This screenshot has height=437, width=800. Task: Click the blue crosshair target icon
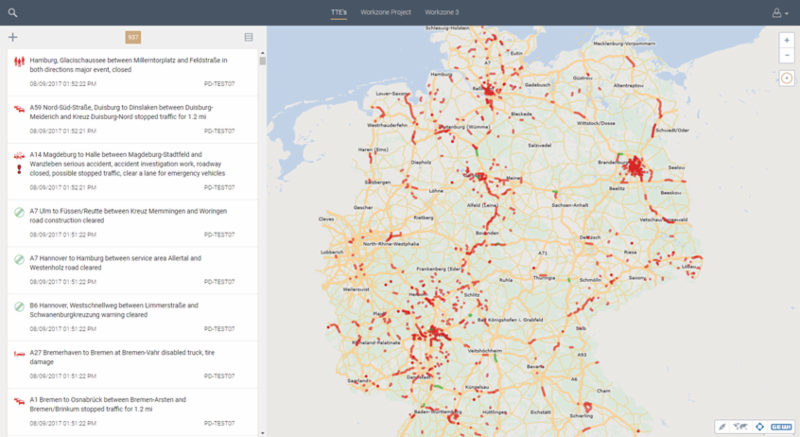(x=760, y=426)
